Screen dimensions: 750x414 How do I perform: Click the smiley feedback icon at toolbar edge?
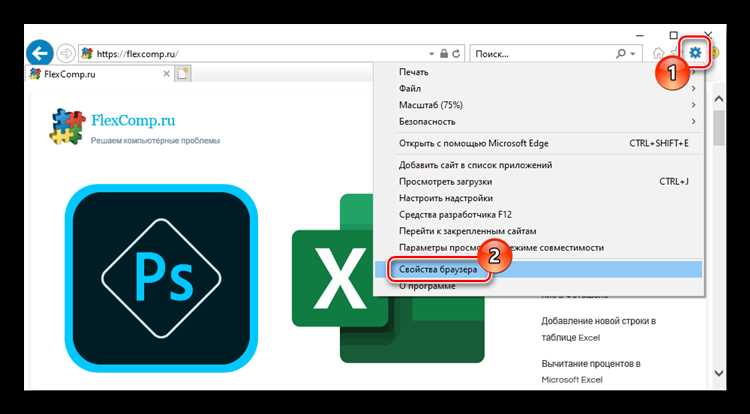[716, 53]
